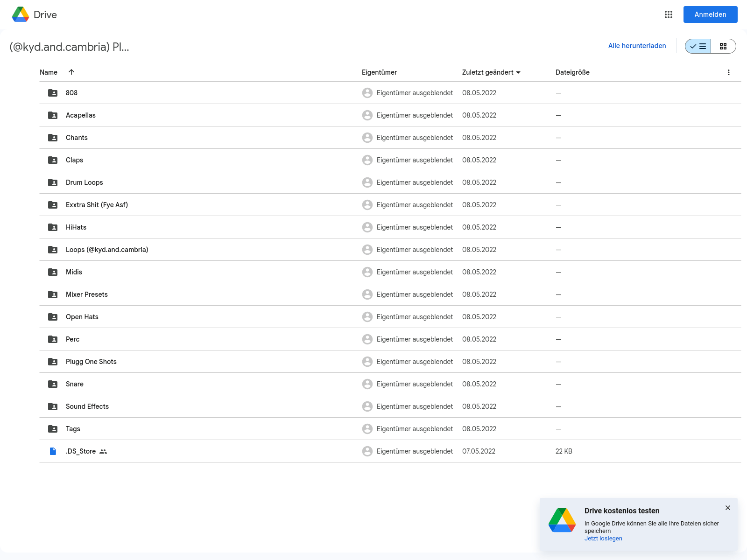This screenshot has width=747, height=560.
Task: Click the Snare folder icon
Action: pos(53,384)
